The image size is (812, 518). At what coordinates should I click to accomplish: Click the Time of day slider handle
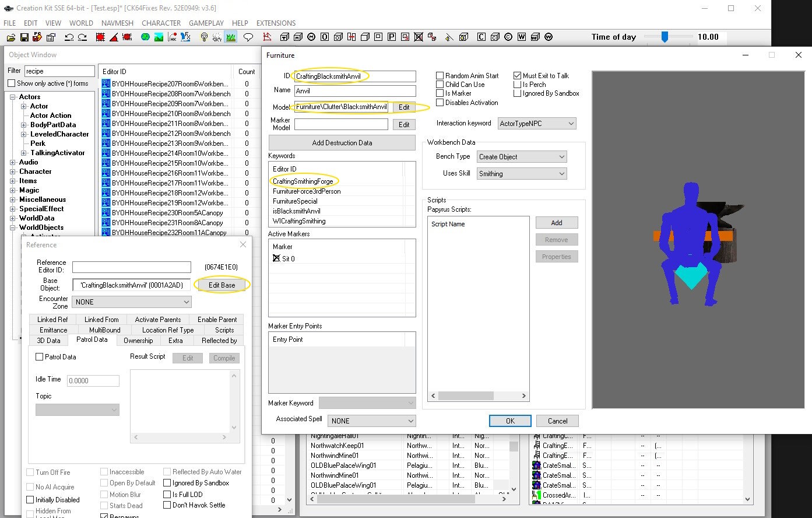(x=665, y=37)
